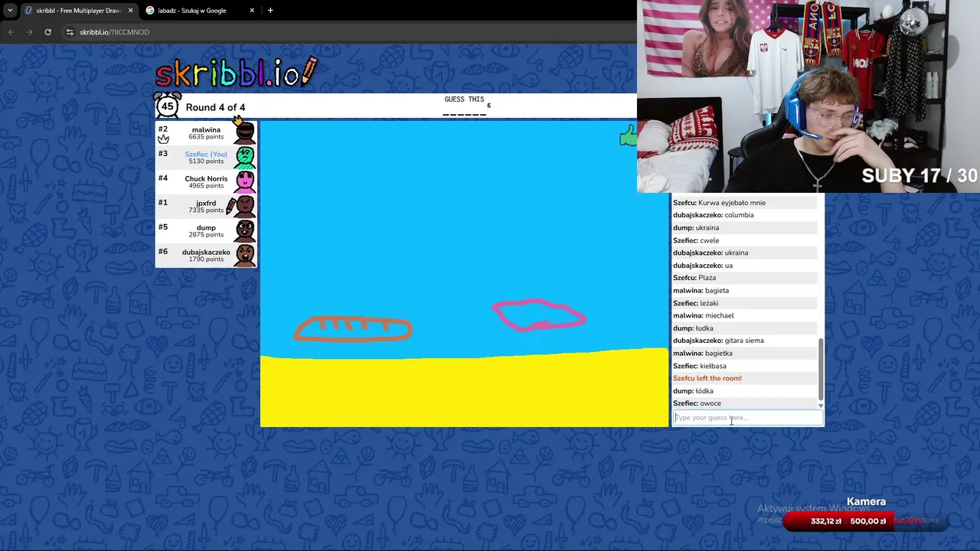Like the drawing with thumbs up icon
Screen dimensions: 980x551
click(x=628, y=137)
